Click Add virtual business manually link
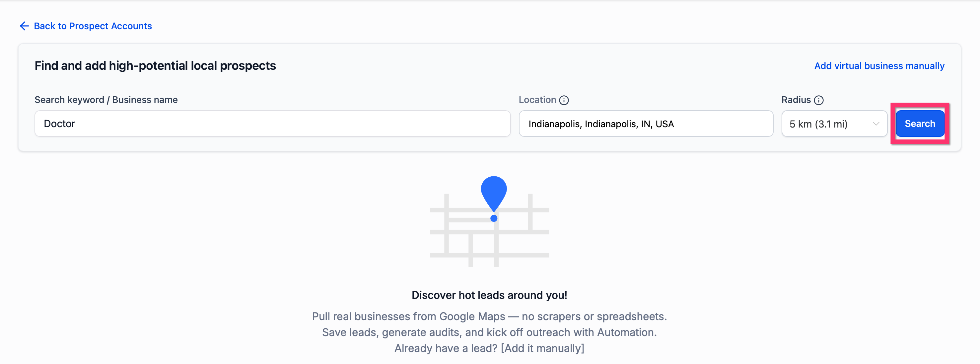 879,66
